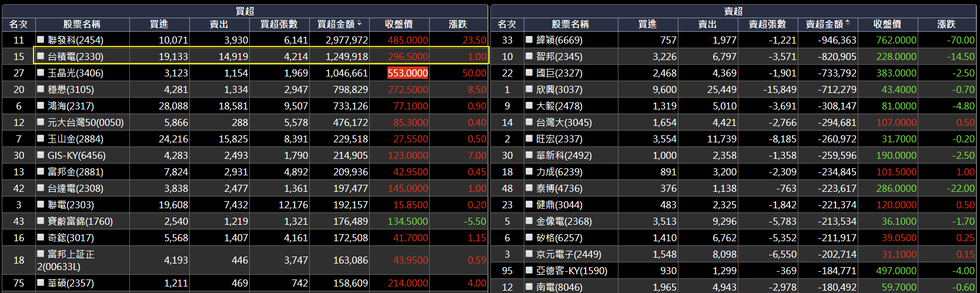Enable the checkbox for 鴻海(2317)
This screenshot has height=293, width=980.
41,105
